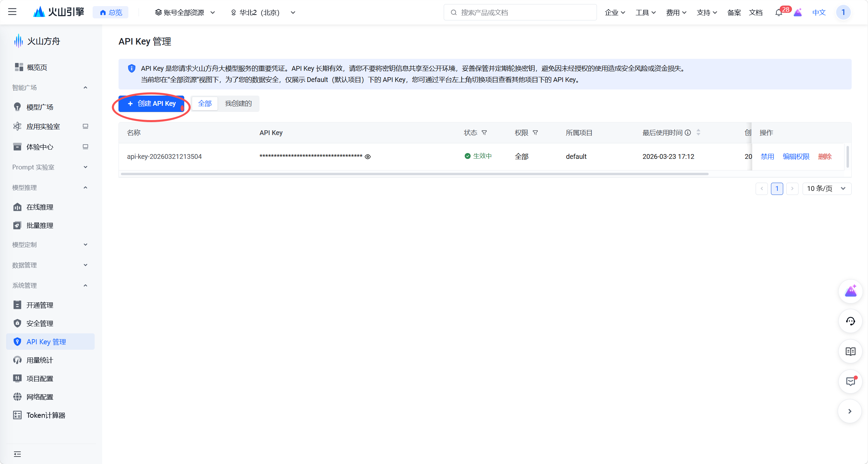Open the documentation book floating button
The image size is (868, 464).
click(850, 351)
